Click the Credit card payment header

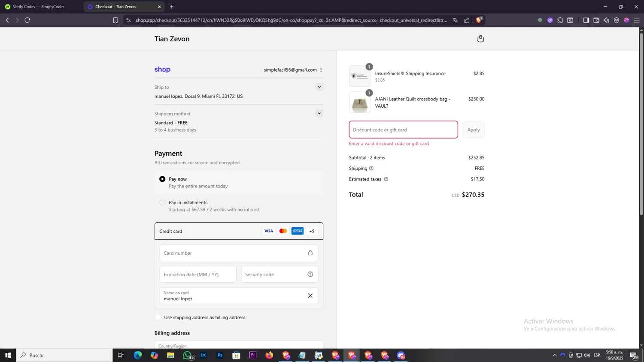[239, 231]
